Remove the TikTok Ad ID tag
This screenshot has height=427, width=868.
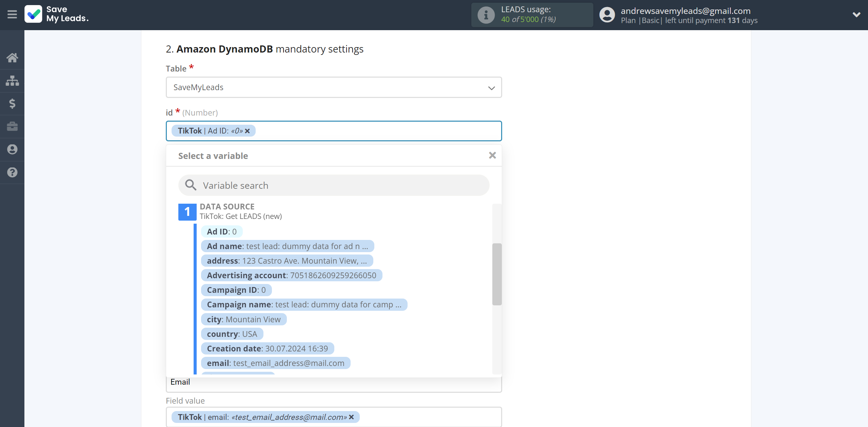tap(248, 131)
